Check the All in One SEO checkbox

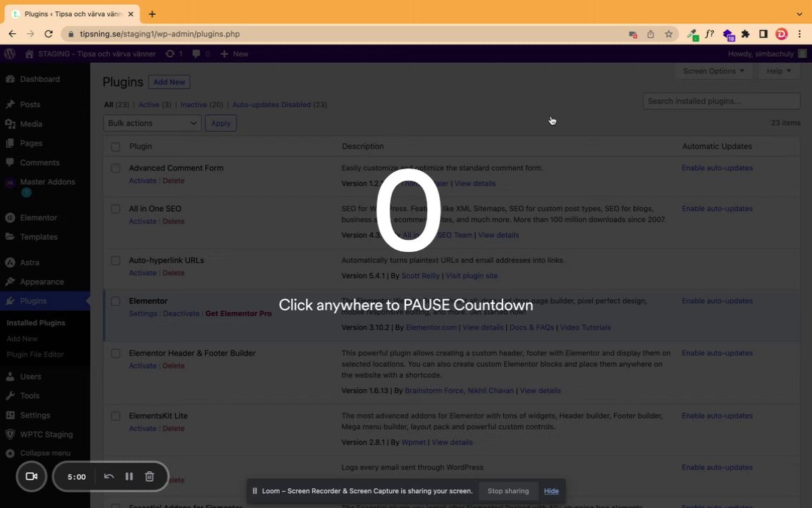pos(116,209)
